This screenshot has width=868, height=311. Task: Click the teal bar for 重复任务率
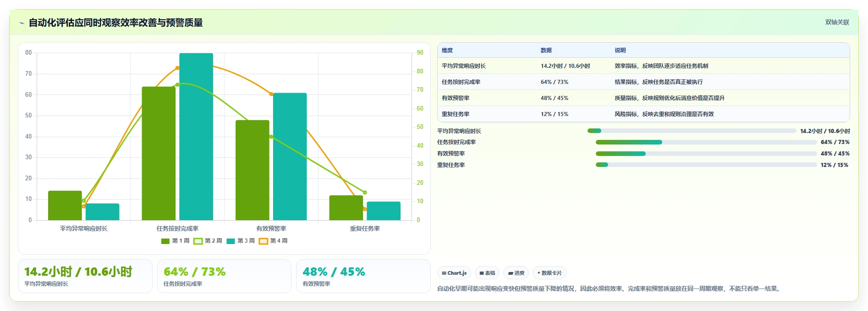coord(384,211)
